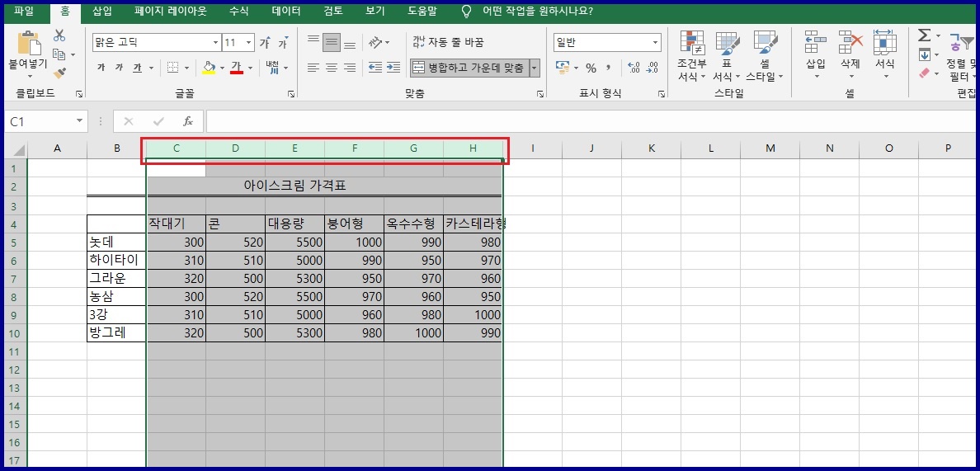Switch to the 데이터 tab
This screenshot has width=980, height=471.
pos(286,12)
